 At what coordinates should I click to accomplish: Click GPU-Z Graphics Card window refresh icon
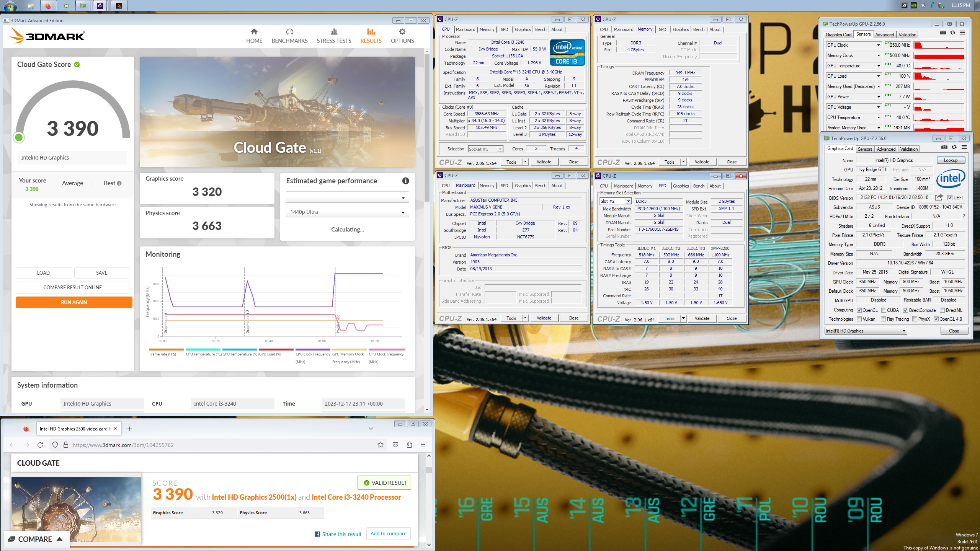coord(954,147)
